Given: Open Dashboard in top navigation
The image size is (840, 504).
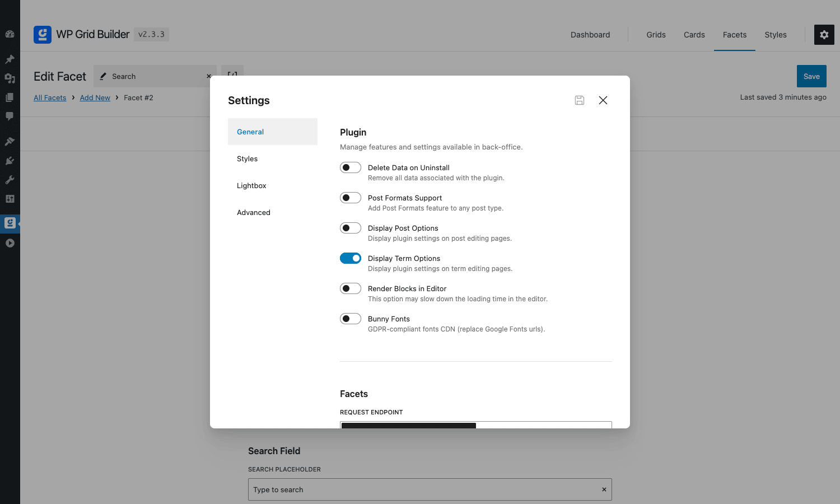Looking at the screenshot, I should 590,35.
